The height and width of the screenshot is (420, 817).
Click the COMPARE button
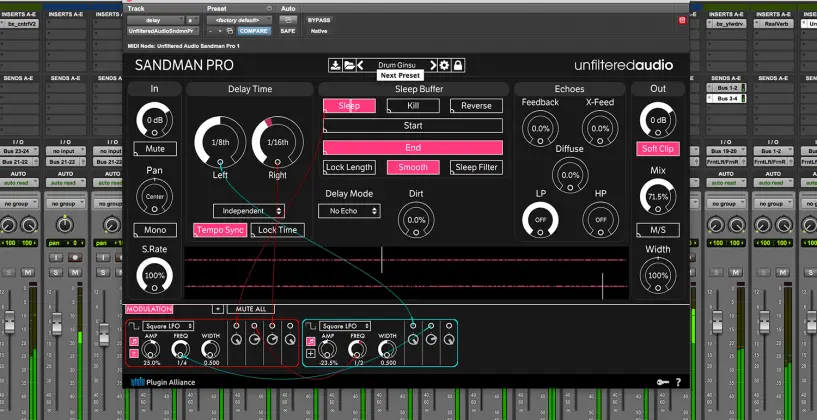(x=254, y=31)
